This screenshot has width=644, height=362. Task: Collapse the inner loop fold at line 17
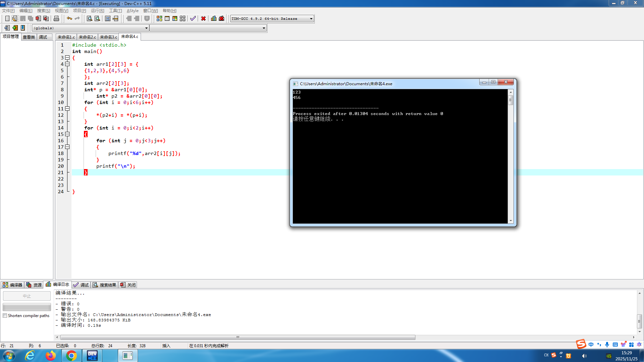(67, 147)
